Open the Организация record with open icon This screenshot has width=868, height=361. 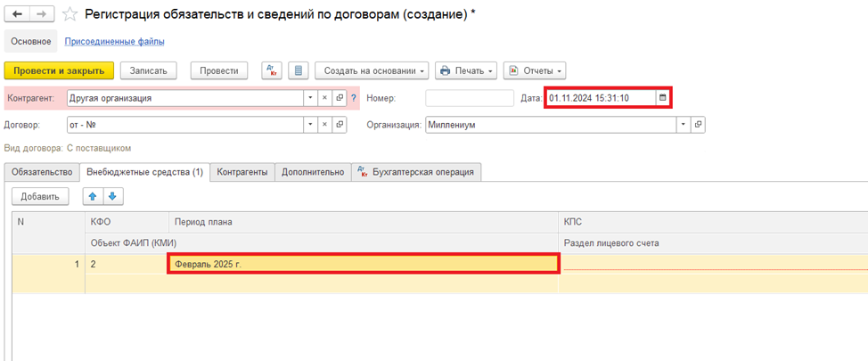click(x=698, y=125)
